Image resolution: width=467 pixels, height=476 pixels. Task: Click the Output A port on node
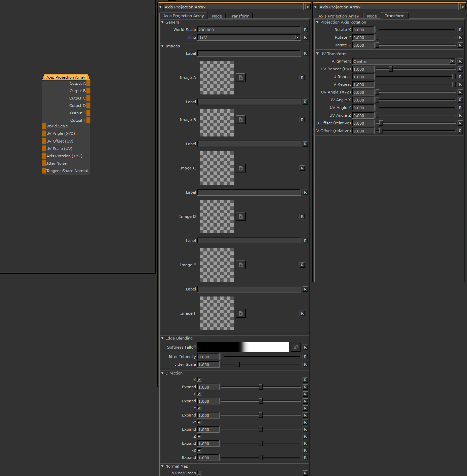pyautogui.click(x=88, y=83)
